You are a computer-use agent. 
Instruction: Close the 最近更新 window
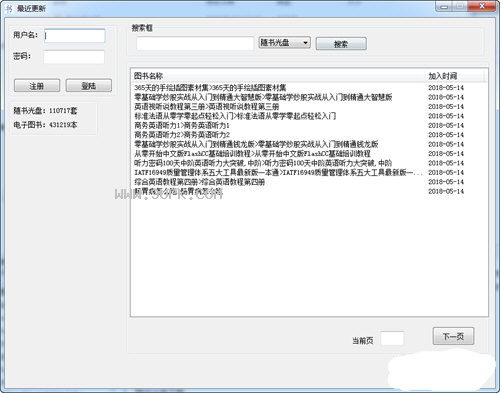pos(481,6)
